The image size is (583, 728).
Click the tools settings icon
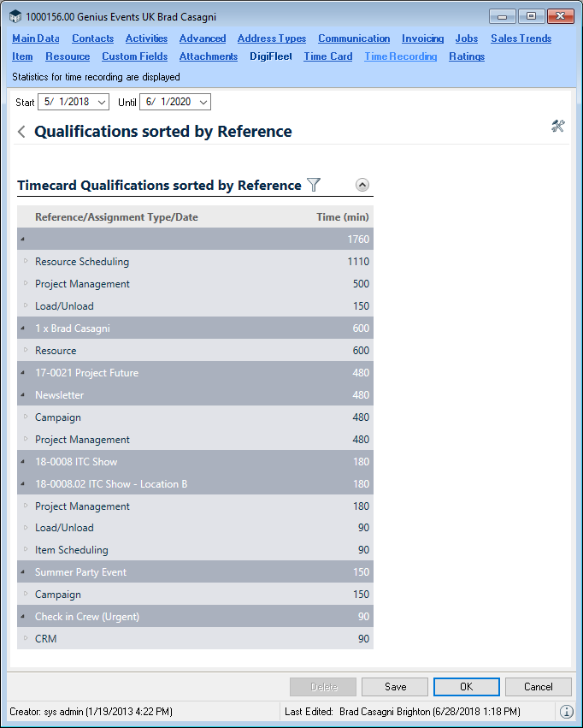pyautogui.click(x=558, y=127)
